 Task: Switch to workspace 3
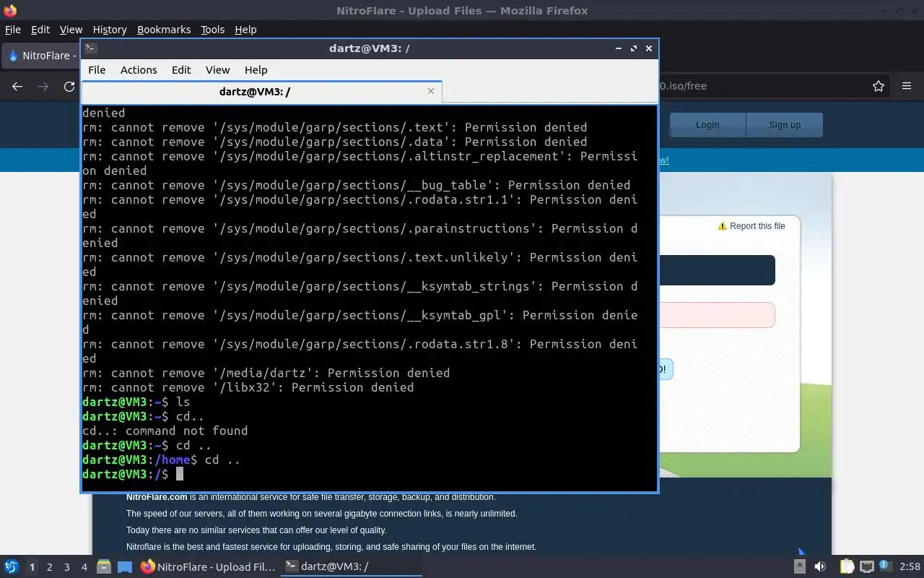point(67,567)
